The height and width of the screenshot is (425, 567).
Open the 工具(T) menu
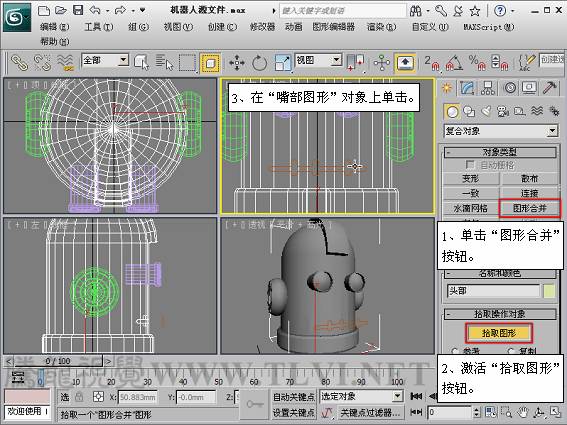point(98,27)
